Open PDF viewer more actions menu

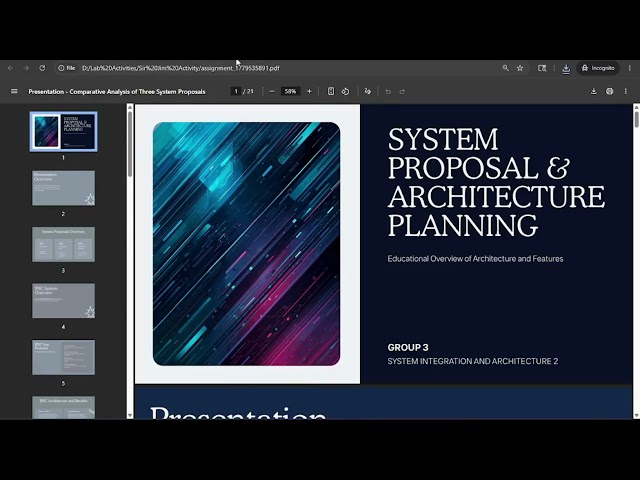625,91
